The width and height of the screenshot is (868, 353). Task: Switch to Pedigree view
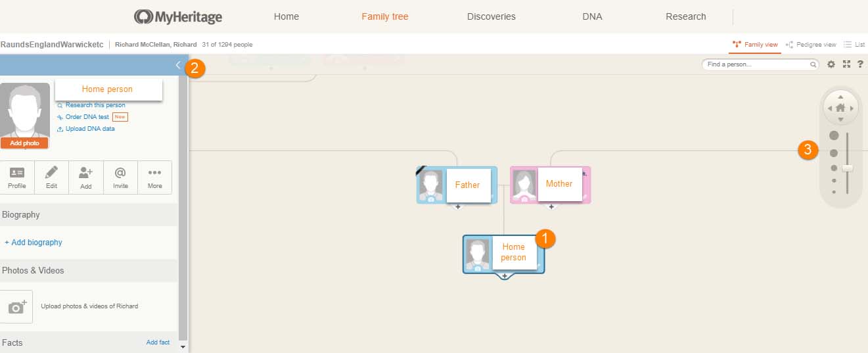(811, 45)
